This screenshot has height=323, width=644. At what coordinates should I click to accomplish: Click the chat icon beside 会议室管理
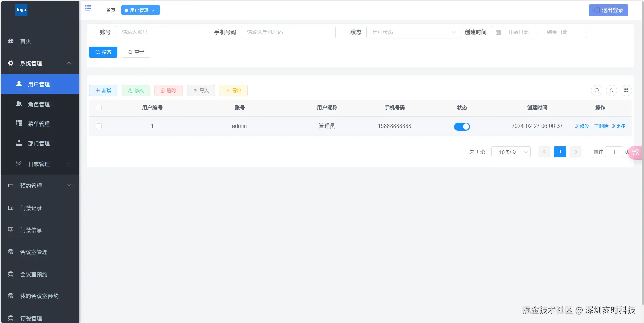(x=11, y=252)
